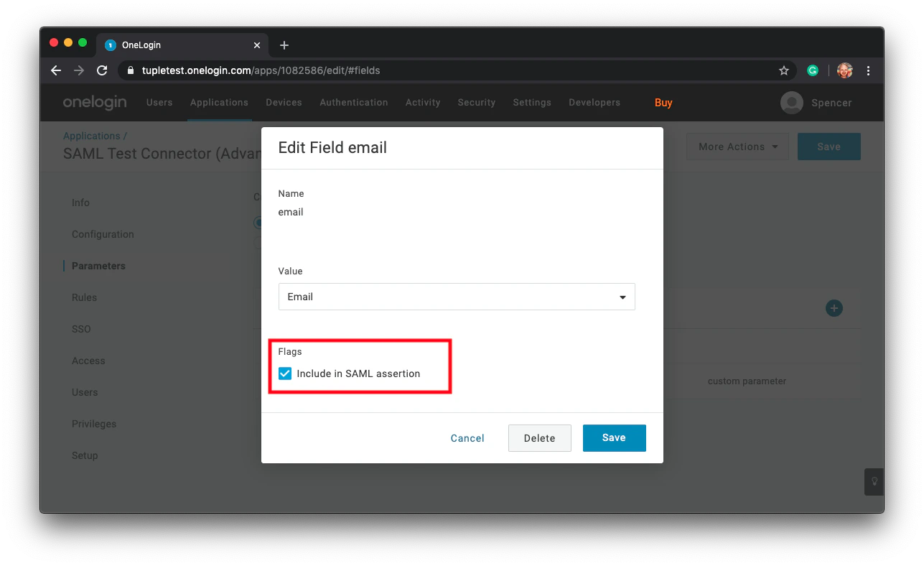
Task: Click the Applications breadcrumb link
Action: [92, 136]
